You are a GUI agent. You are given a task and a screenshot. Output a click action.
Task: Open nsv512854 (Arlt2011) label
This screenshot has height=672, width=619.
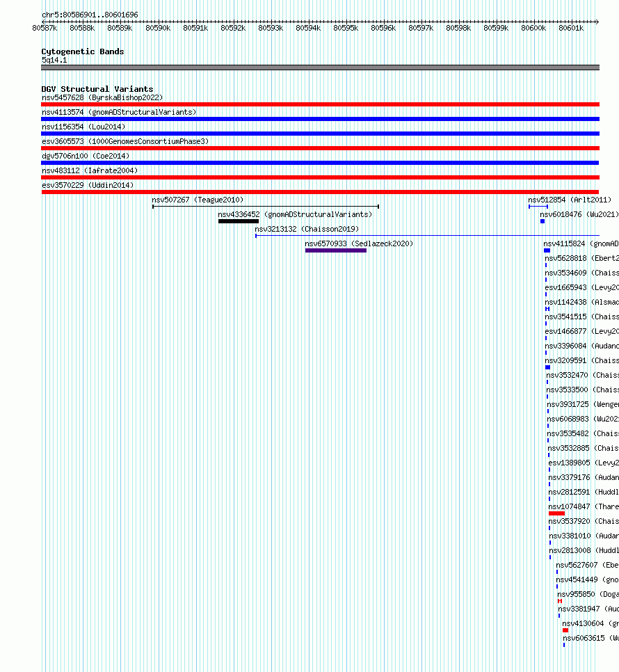(570, 200)
